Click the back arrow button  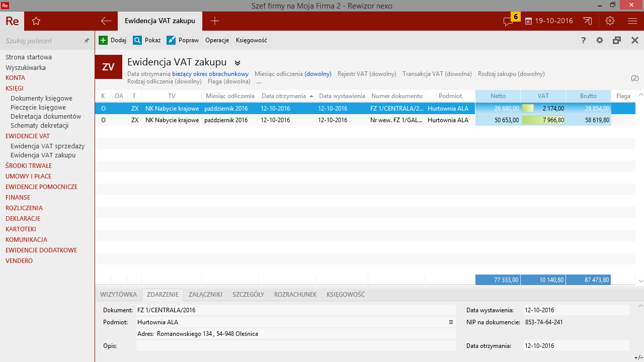click(x=106, y=21)
